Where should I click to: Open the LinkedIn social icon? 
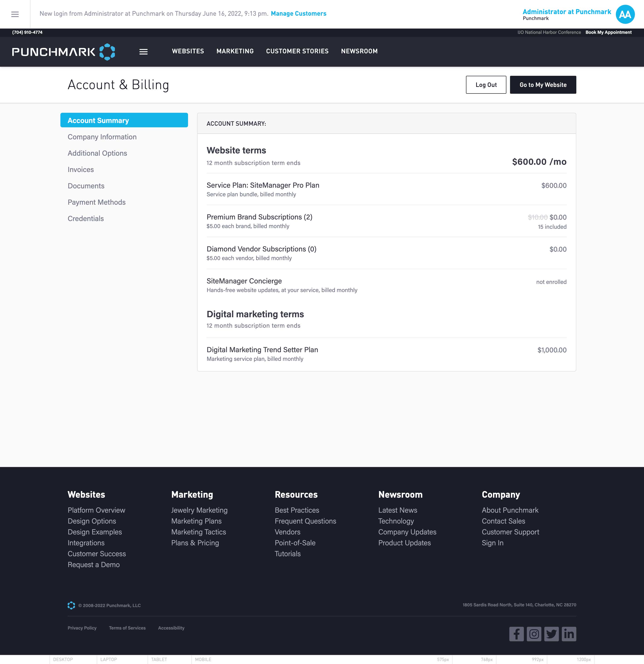click(569, 634)
